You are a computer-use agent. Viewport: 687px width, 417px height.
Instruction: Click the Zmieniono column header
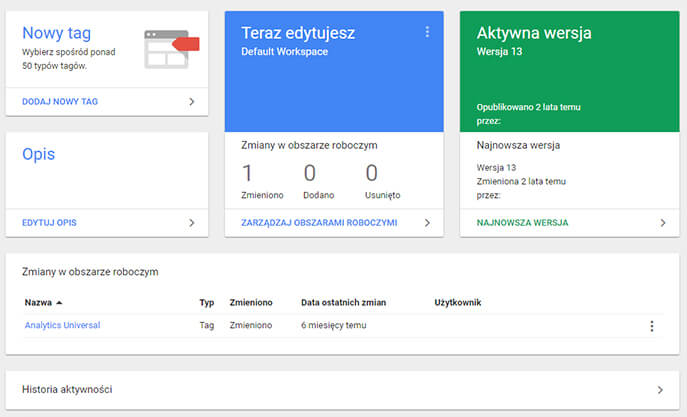251,302
